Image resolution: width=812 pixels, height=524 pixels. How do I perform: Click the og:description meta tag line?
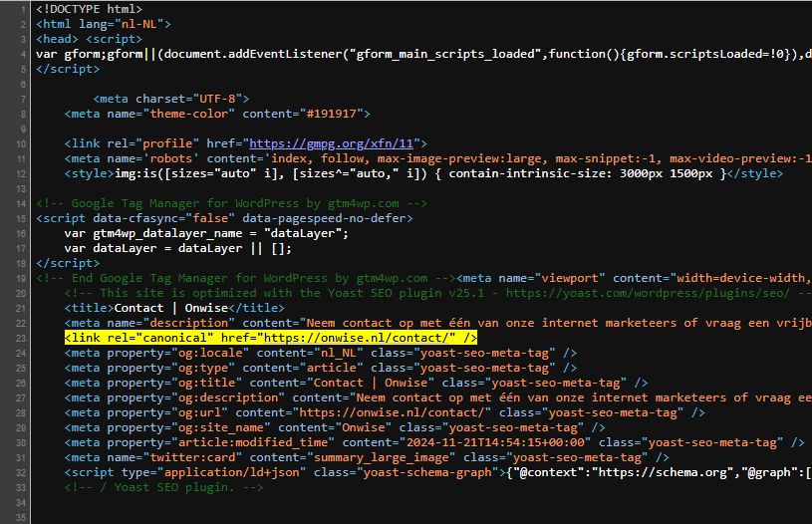[x=438, y=397]
